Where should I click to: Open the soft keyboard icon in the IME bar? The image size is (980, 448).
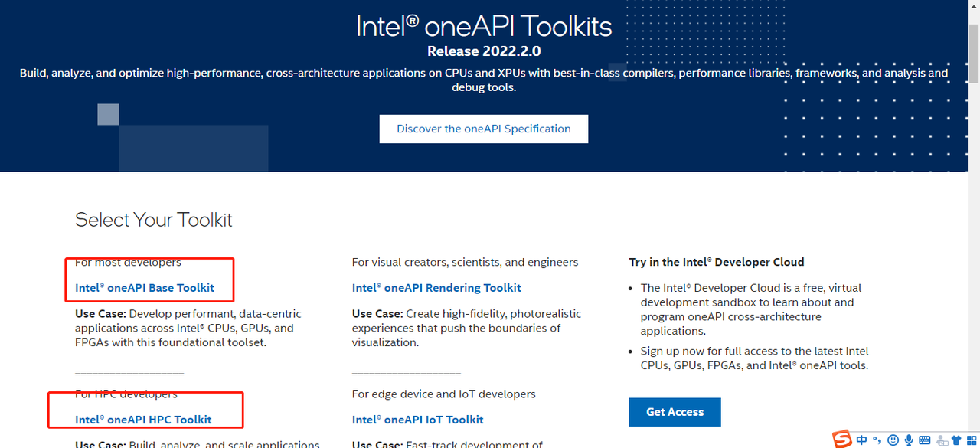[924, 440]
